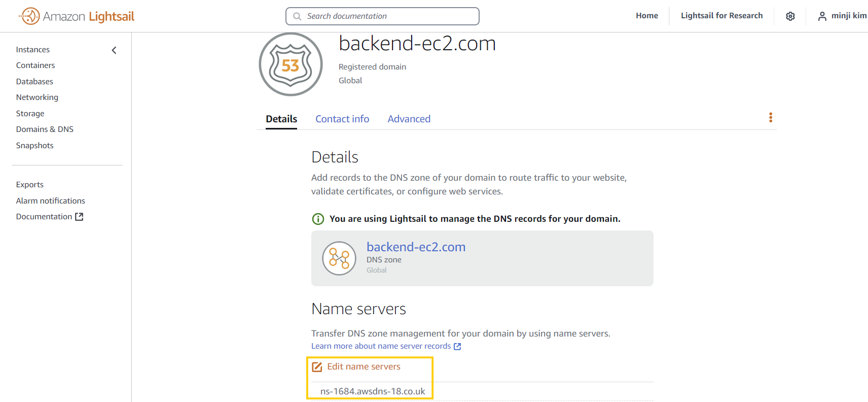
Task: Open Exports in the sidebar
Action: (29, 185)
